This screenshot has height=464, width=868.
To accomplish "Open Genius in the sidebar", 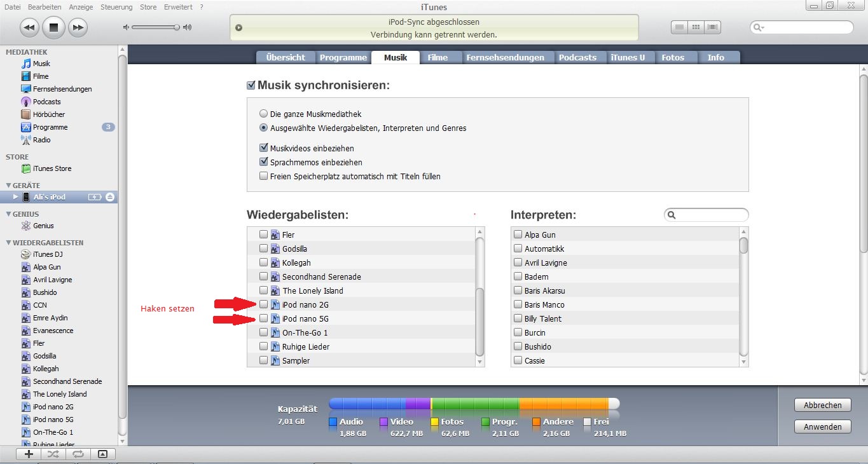I will click(43, 226).
